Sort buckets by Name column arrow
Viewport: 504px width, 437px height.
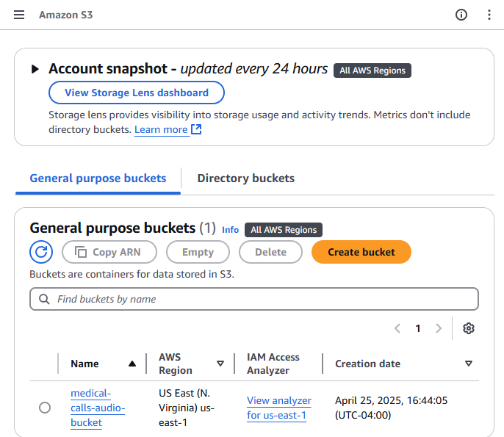tap(132, 364)
